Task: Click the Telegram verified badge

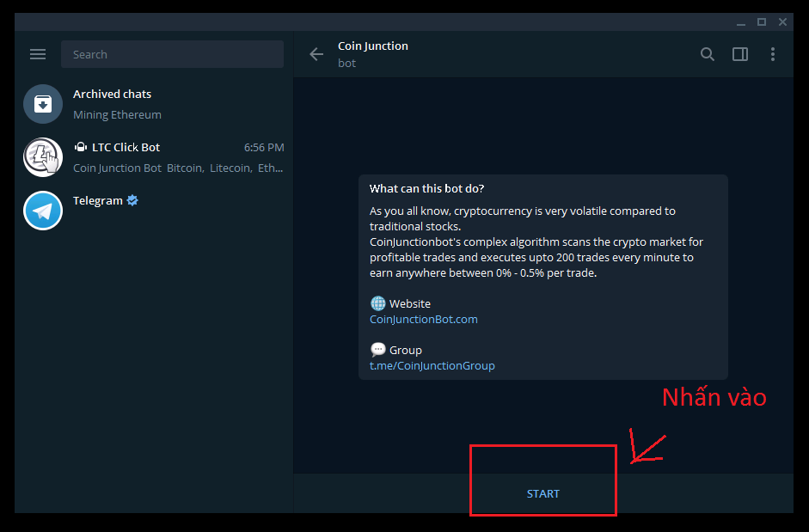Action: click(x=132, y=200)
